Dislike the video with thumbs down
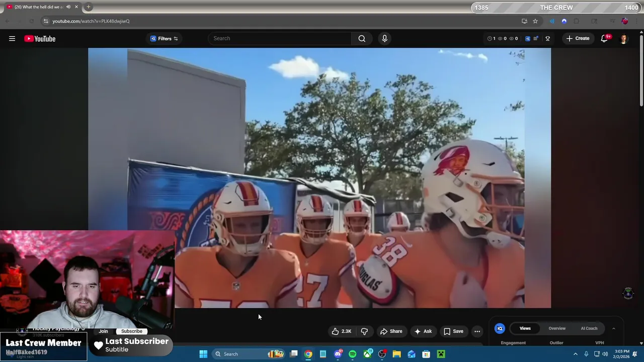 [x=364, y=331]
